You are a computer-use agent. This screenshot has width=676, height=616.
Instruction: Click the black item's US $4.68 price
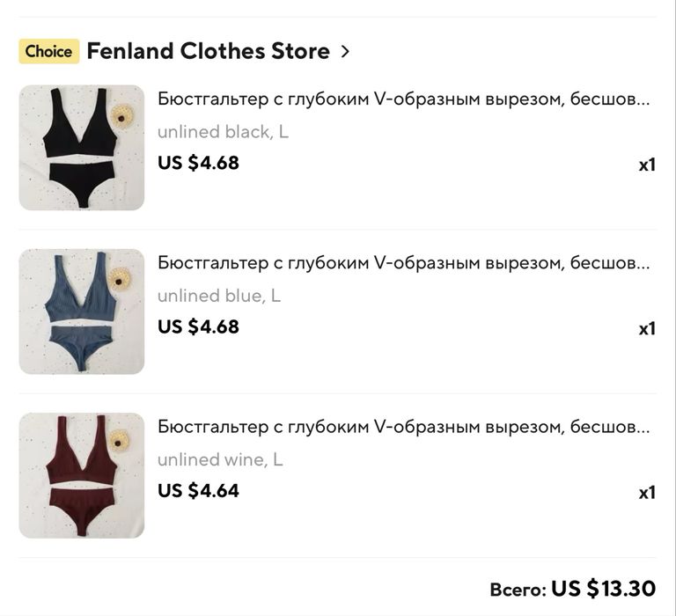[x=198, y=163]
